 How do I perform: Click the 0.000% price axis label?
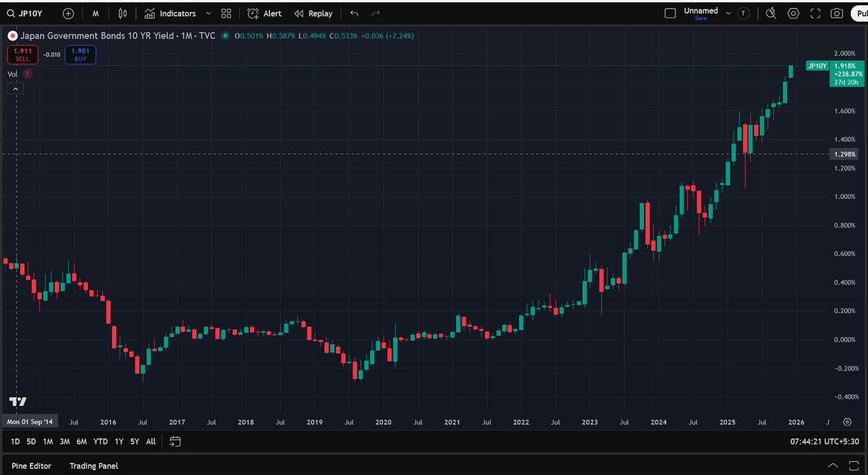click(x=844, y=339)
